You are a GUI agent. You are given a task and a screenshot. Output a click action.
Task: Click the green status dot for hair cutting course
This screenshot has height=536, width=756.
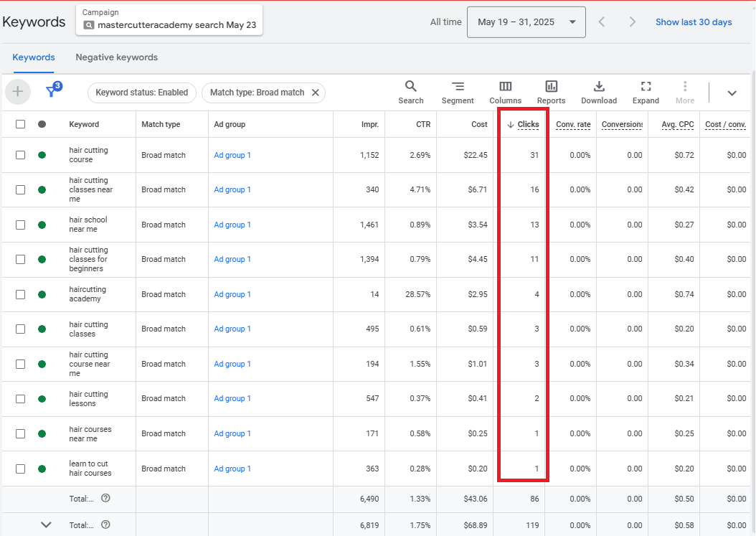42,155
